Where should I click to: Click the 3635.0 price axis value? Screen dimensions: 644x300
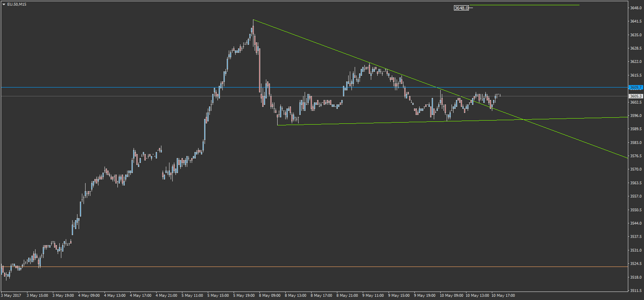point(636,35)
